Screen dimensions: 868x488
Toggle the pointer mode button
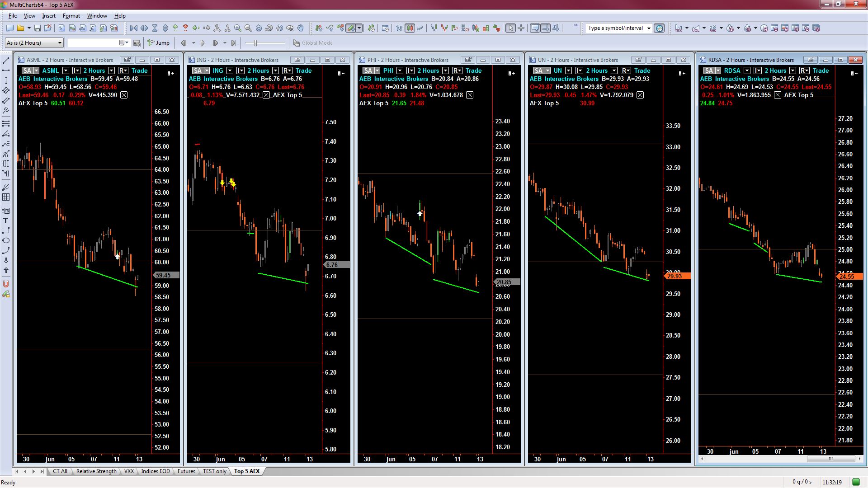(x=510, y=28)
